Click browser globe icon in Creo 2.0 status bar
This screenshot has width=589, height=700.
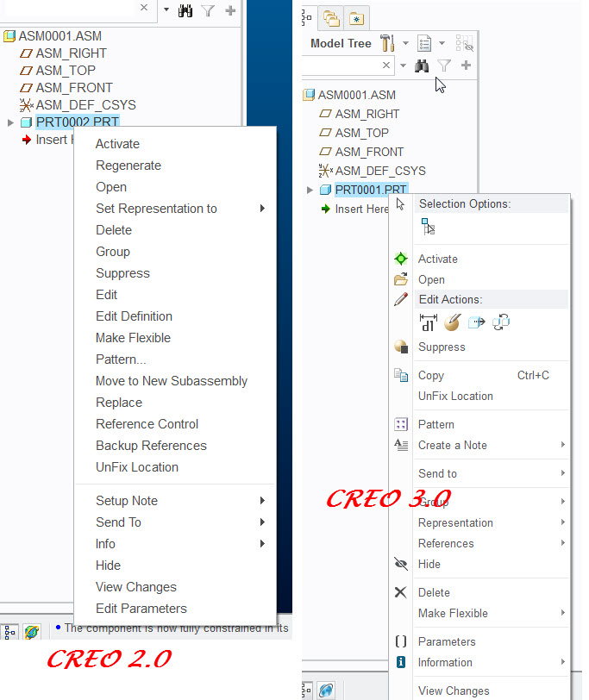[32, 632]
